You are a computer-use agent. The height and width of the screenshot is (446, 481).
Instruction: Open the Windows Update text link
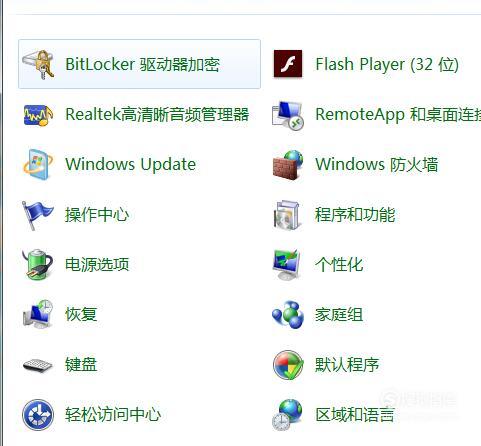(x=131, y=164)
